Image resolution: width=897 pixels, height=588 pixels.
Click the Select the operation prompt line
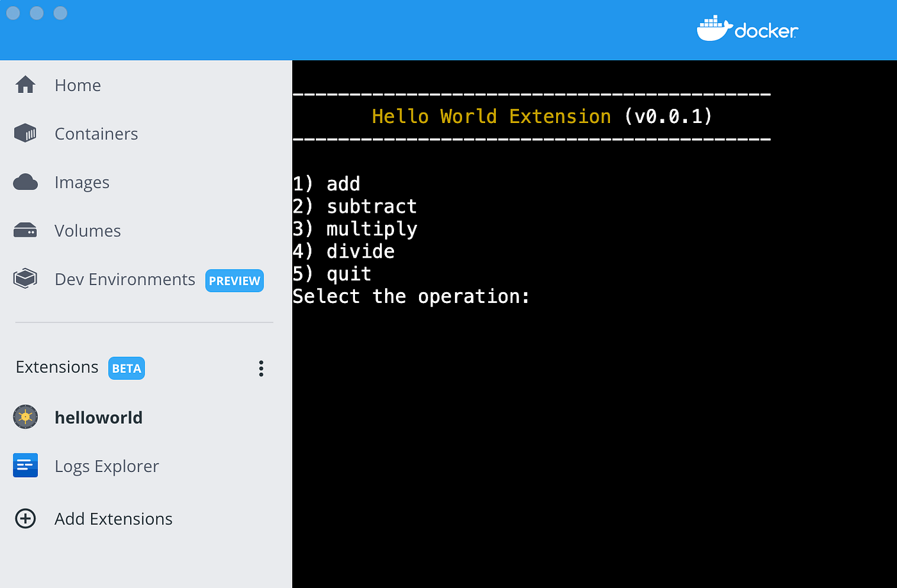pos(411,296)
